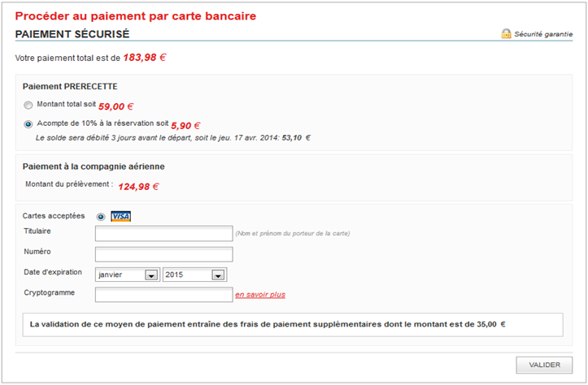Click into the Cryptogramme input field
The height and width of the screenshot is (385, 588).
163,295
